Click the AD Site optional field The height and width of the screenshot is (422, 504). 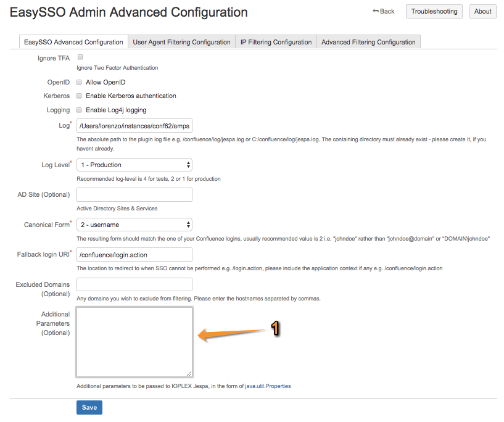pos(134,195)
